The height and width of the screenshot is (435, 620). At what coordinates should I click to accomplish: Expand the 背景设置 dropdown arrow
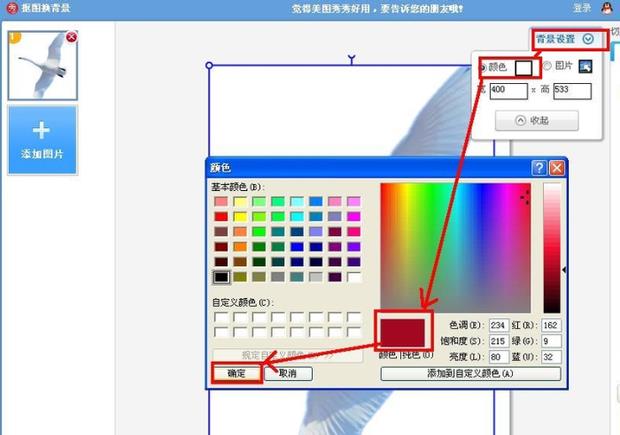(588, 40)
